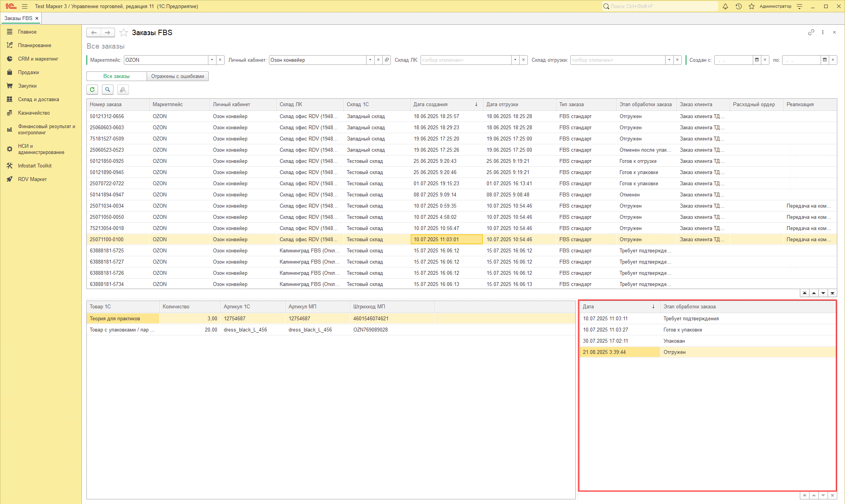845x504 pixels.
Task: Navigate back with the left arrow button
Action: 94,32
